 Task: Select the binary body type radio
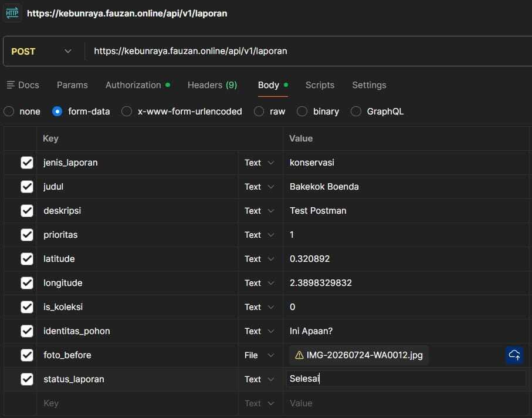click(x=302, y=112)
